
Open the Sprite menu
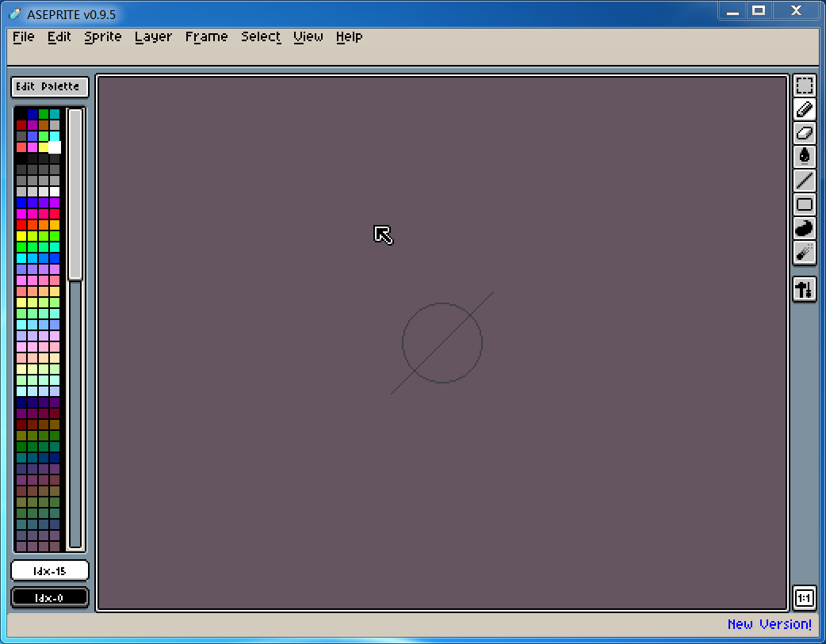click(103, 36)
